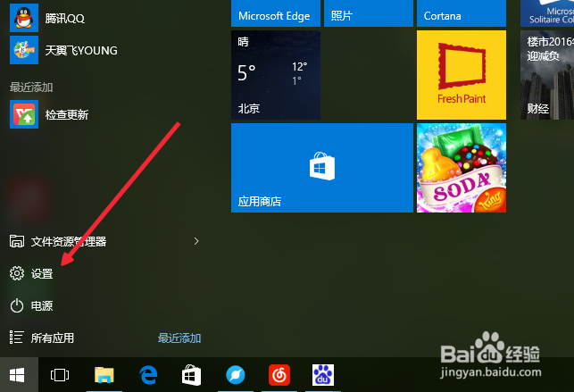Image resolution: width=574 pixels, height=392 pixels.
Task: Open the 应用商店 store tile
Action: click(322, 168)
